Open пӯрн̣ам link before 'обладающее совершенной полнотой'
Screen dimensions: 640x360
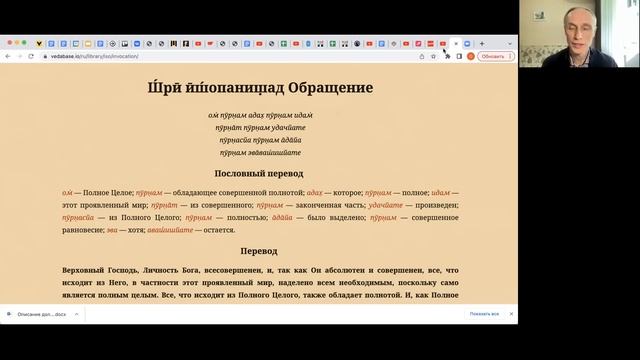pos(149,193)
